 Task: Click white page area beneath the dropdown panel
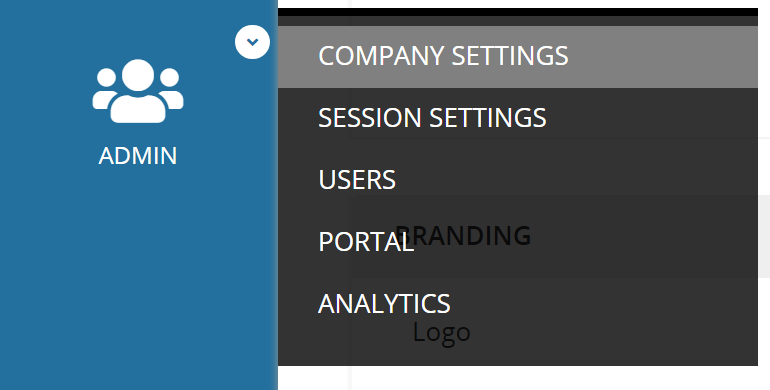click(518, 378)
